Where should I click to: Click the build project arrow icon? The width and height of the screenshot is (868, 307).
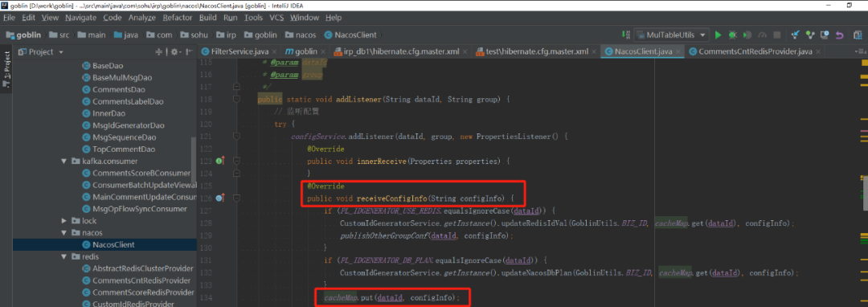click(x=625, y=35)
